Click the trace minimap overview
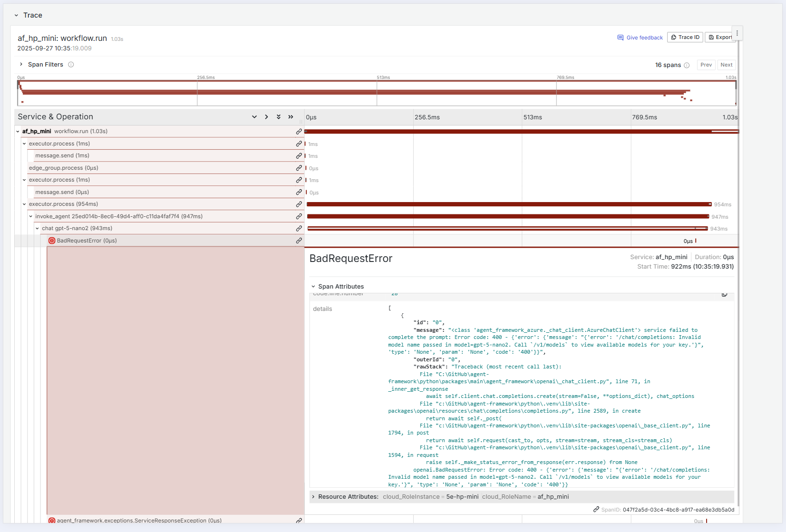 [x=377, y=93]
